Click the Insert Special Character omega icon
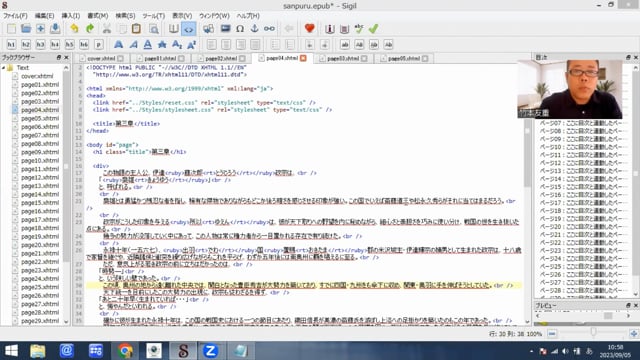Screen dimensions: 640x360 (x=240, y=29)
